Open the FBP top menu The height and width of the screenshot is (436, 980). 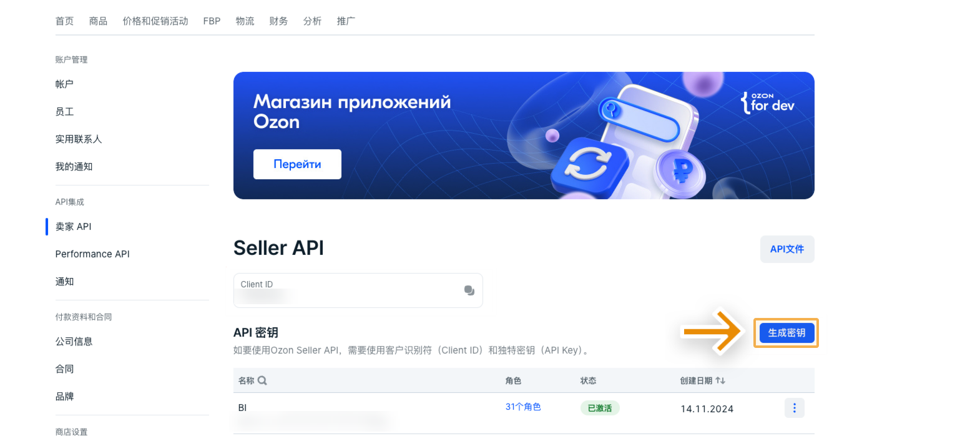click(212, 21)
